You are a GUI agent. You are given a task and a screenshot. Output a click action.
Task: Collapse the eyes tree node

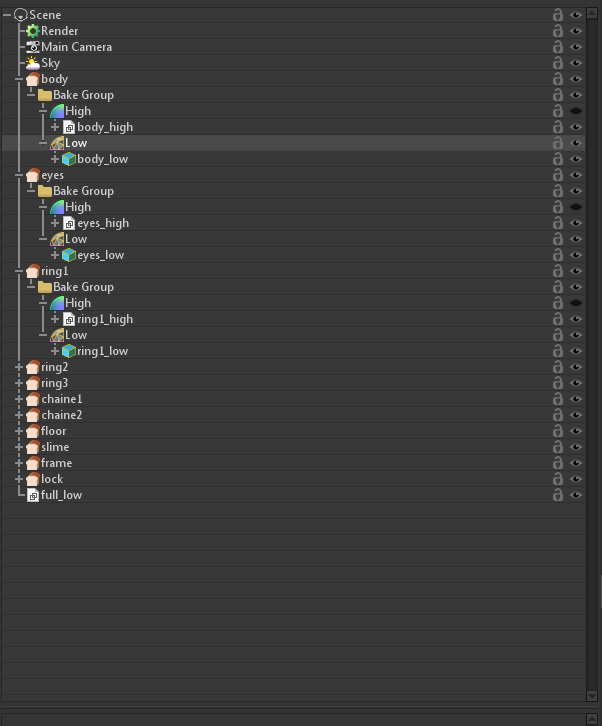click(19, 175)
